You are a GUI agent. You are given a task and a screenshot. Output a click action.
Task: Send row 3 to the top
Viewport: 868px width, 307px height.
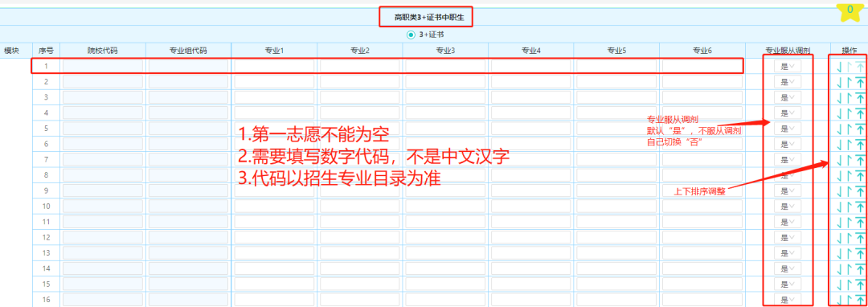(860, 98)
